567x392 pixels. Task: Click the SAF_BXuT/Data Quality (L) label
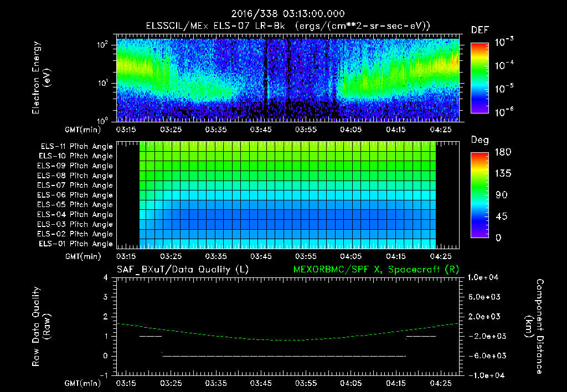tap(183, 270)
